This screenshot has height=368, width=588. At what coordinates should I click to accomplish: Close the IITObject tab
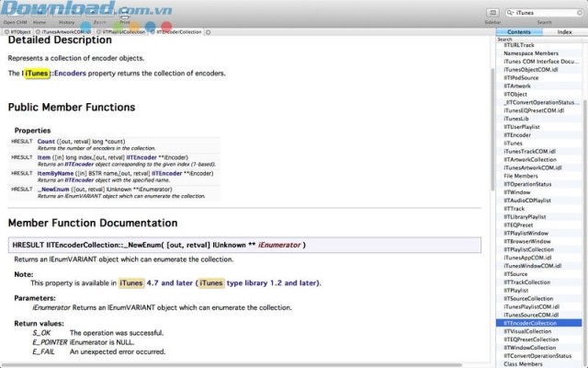click(6, 31)
